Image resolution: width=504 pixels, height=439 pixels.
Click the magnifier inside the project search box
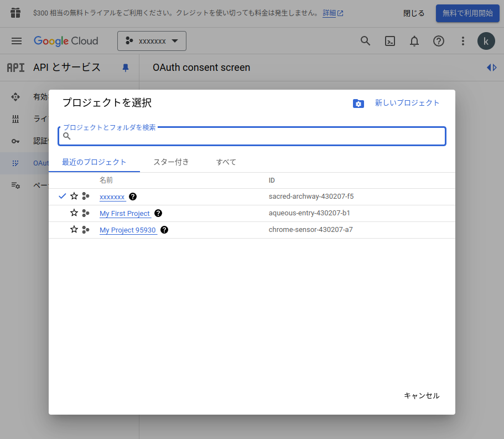click(x=67, y=136)
